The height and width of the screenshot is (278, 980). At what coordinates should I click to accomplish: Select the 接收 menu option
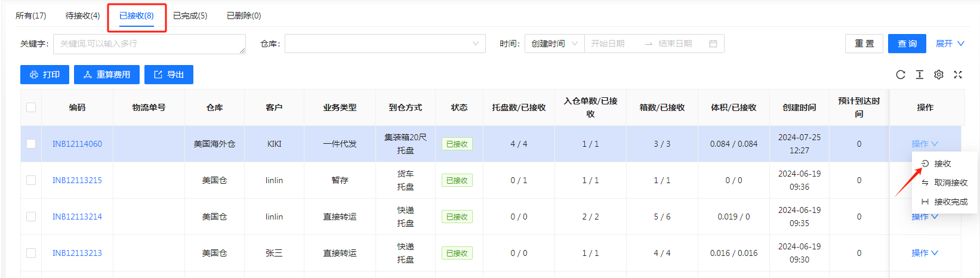pyautogui.click(x=936, y=163)
